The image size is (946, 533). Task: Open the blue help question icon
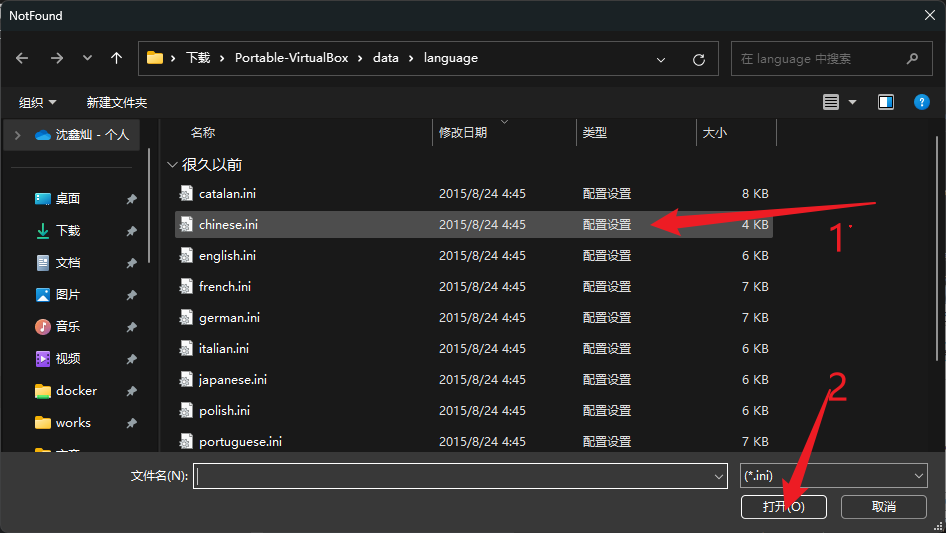(922, 102)
